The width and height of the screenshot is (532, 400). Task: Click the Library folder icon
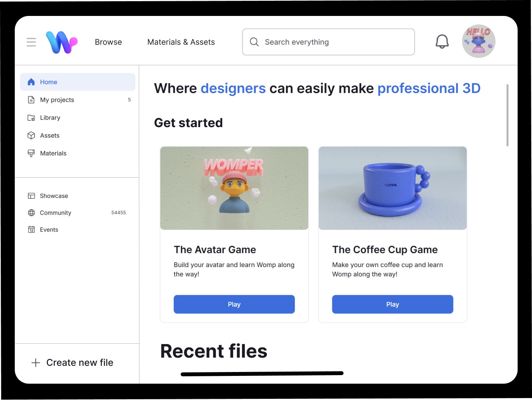(31, 118)
